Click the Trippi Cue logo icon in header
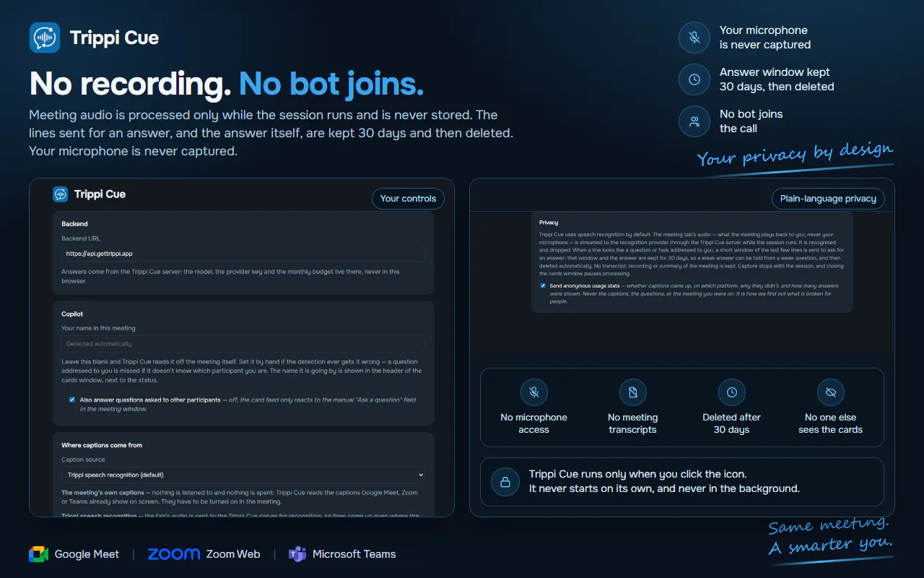This screenshot has height=578, width=924. click(x=45, y=38)
